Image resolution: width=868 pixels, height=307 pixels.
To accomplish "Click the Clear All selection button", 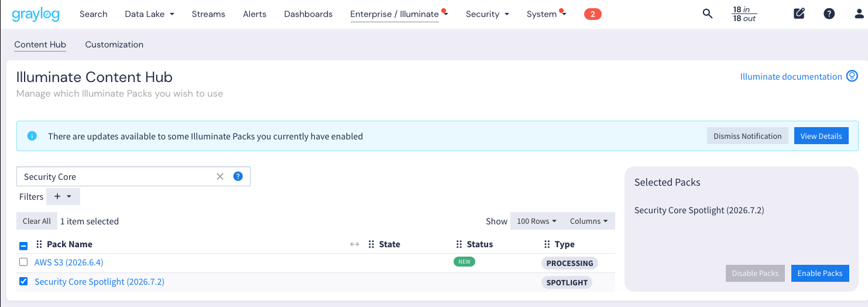I will point(37,221).
